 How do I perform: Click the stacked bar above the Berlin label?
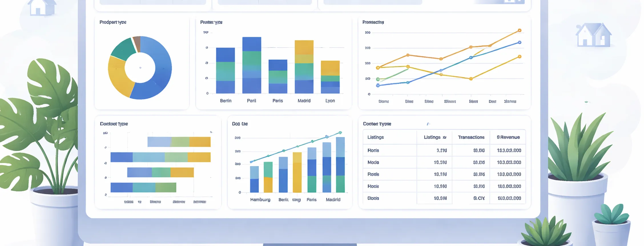click(226, 70)
